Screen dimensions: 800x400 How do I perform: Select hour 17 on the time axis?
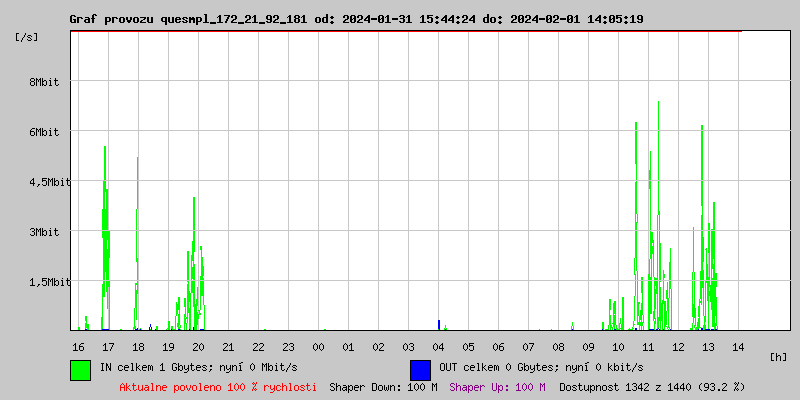pyautogui.click(x=108, y=346)
